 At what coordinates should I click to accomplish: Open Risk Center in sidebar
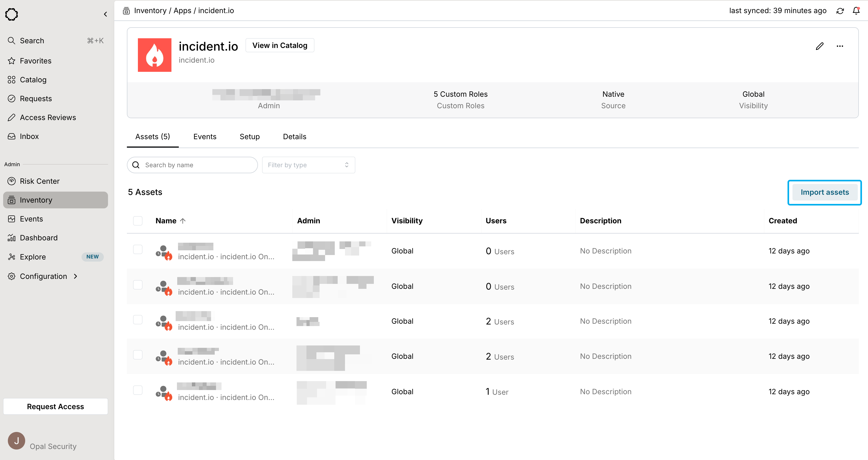39,181
